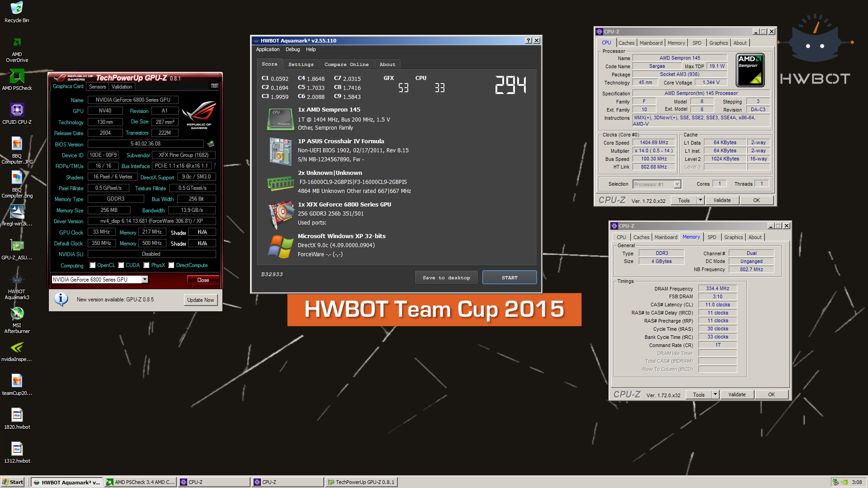Open AMD OverDrive desktop icon
Viewport: 868px width, 488px height.
tap(17, 50)
